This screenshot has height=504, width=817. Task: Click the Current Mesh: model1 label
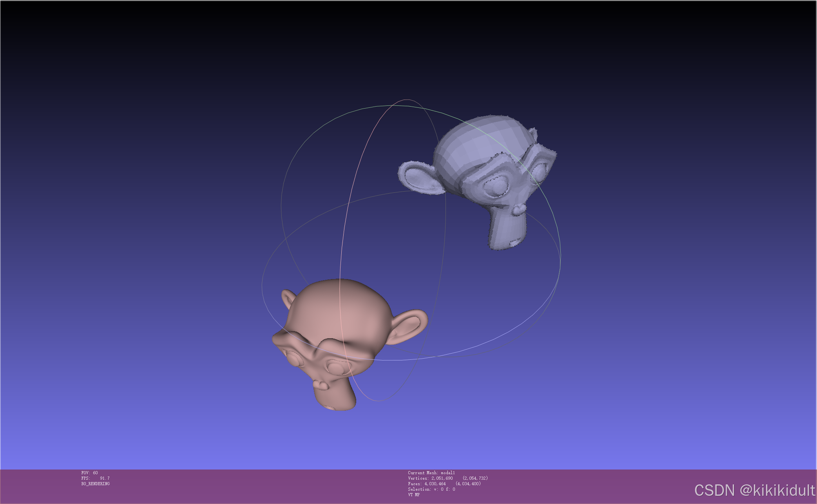(x=431, y=473)
